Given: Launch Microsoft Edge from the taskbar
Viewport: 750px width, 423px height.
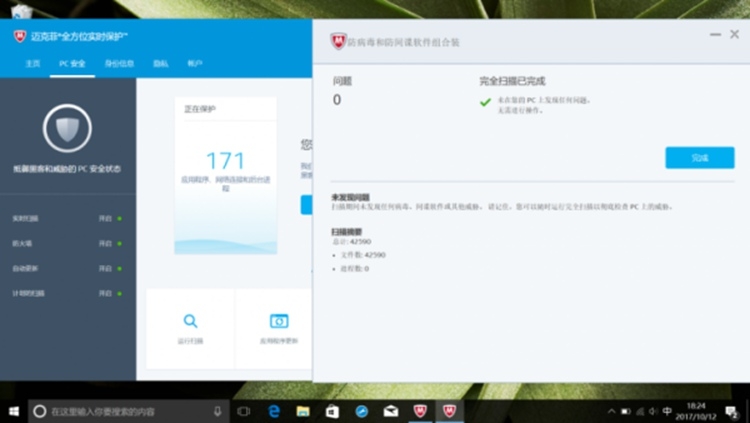Looking at the screenshot, I should pos(274,411).
